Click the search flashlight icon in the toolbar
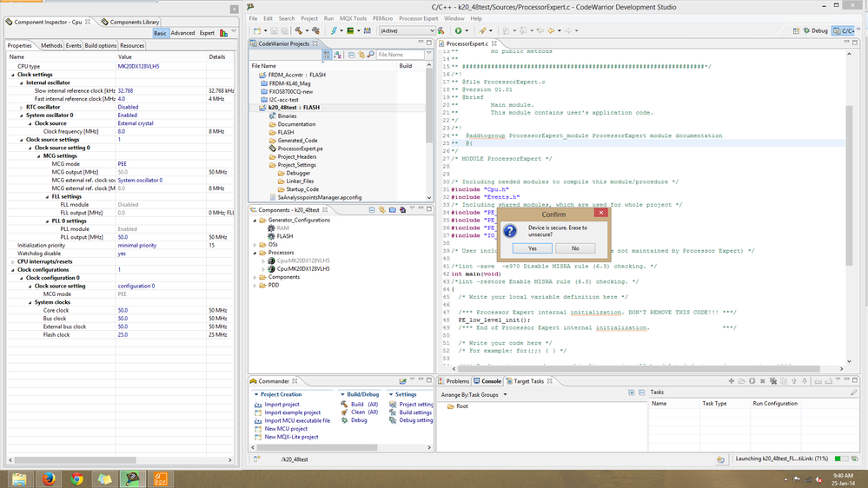Screen dimensions: 868x488 [x=483, y=31]
